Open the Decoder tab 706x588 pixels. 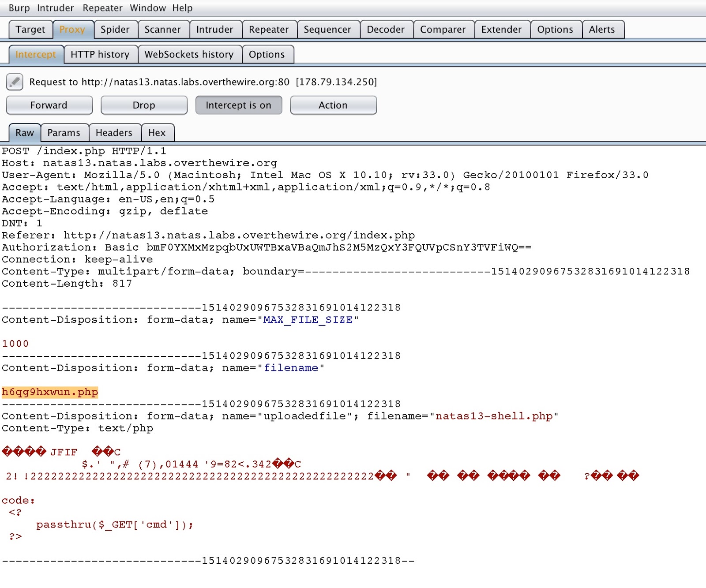pos(386,29)
